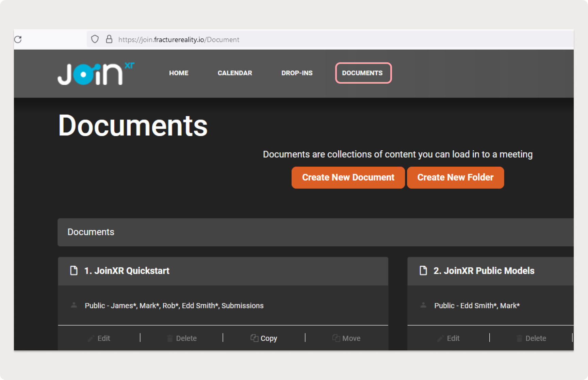Open the 2. JoinXR Public Models title

(484, 271)
